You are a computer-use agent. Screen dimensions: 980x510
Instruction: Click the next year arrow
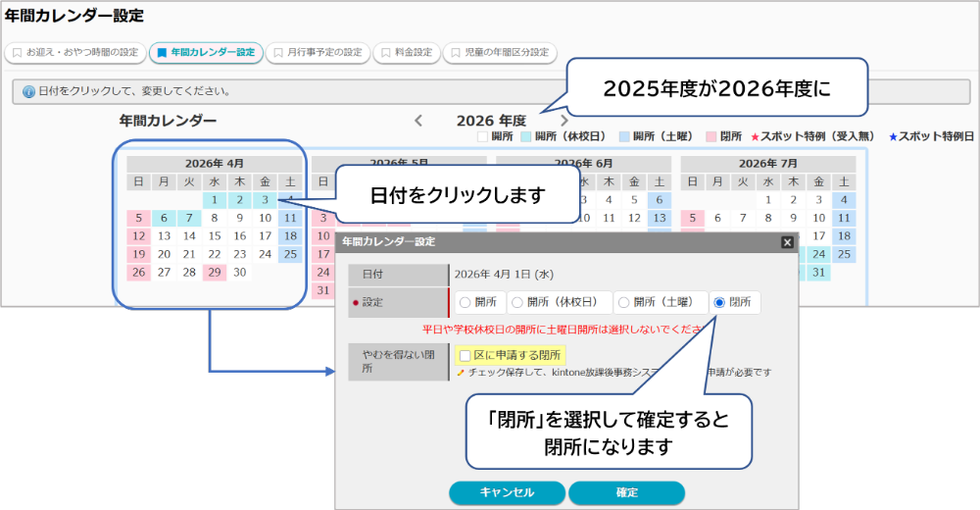(x=563, y=121)
